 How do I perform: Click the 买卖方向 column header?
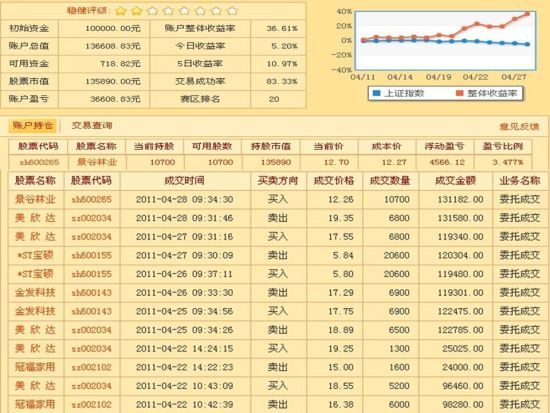pyautogui.click(x=277, y=181)
